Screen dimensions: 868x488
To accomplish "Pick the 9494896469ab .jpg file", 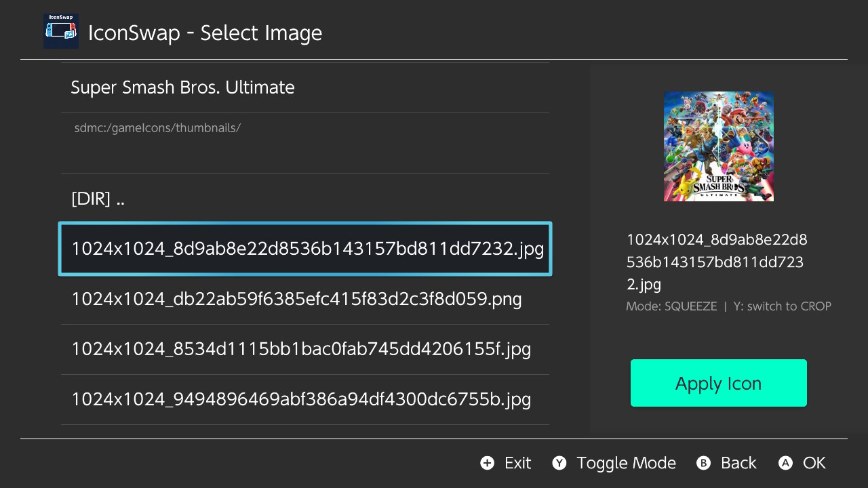I will [305, 399].
